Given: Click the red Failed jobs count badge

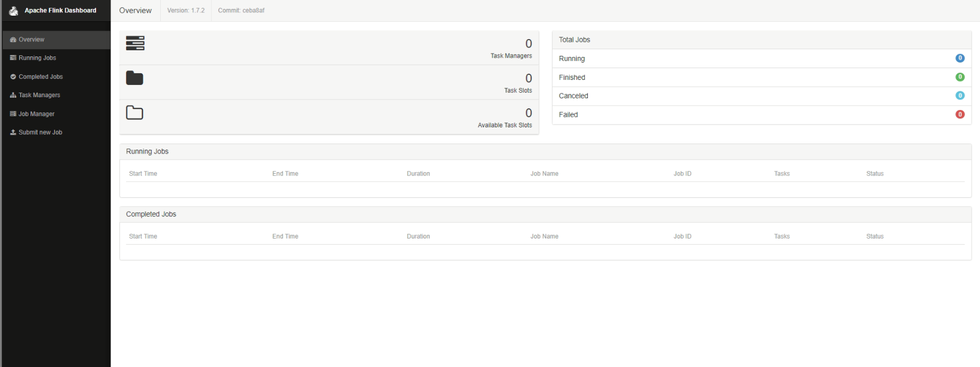Looking at the screenshot, I should point(960,115).
